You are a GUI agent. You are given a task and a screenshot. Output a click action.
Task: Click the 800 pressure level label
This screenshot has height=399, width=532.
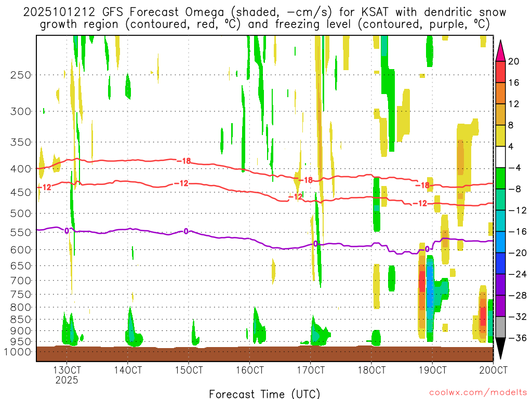(x=21, y=308)
